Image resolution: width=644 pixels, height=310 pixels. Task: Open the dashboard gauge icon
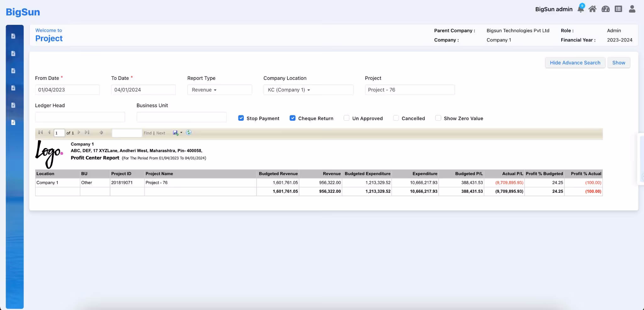click(x=605, y=9)
